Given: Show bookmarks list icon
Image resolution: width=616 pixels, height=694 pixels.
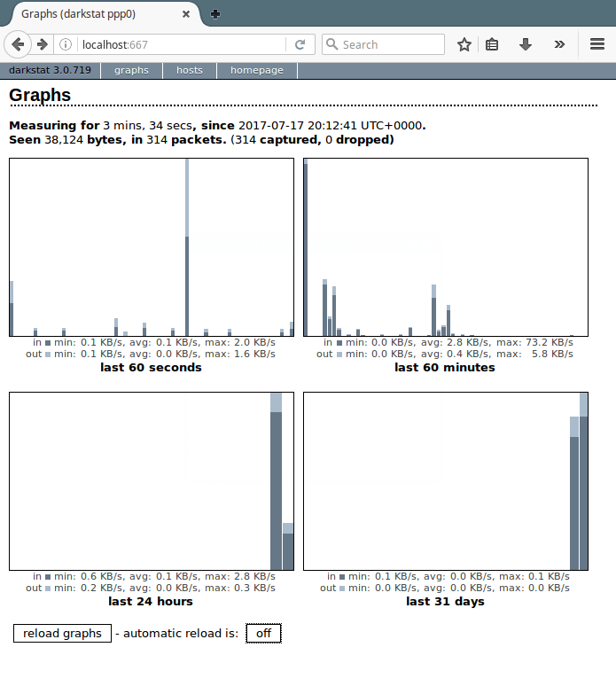Looking at the screenshot, I should coord(492,44).
